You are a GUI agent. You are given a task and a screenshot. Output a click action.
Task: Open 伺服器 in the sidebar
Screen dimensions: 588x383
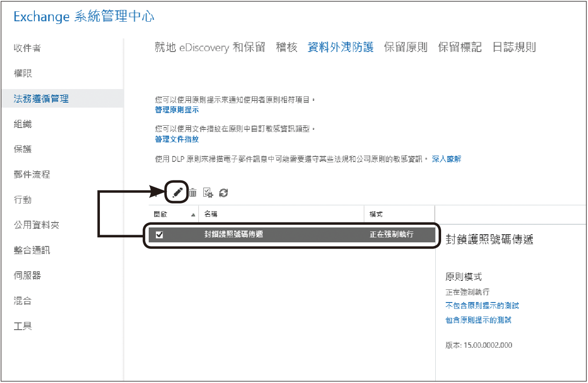(28, 275)
